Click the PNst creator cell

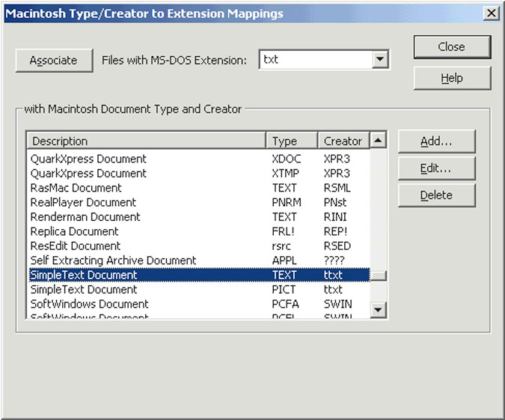(335, 202)
